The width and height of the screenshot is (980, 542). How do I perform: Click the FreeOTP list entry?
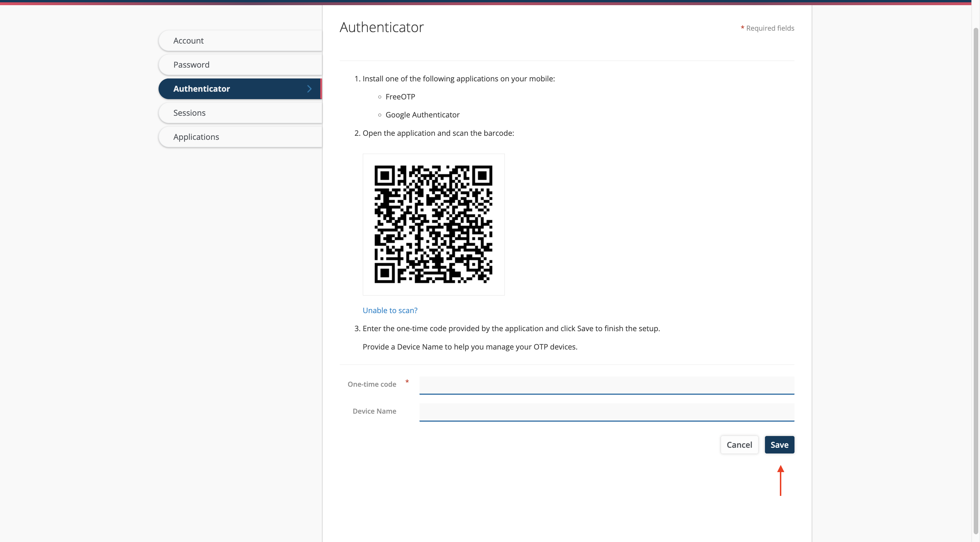coord(400,97)
